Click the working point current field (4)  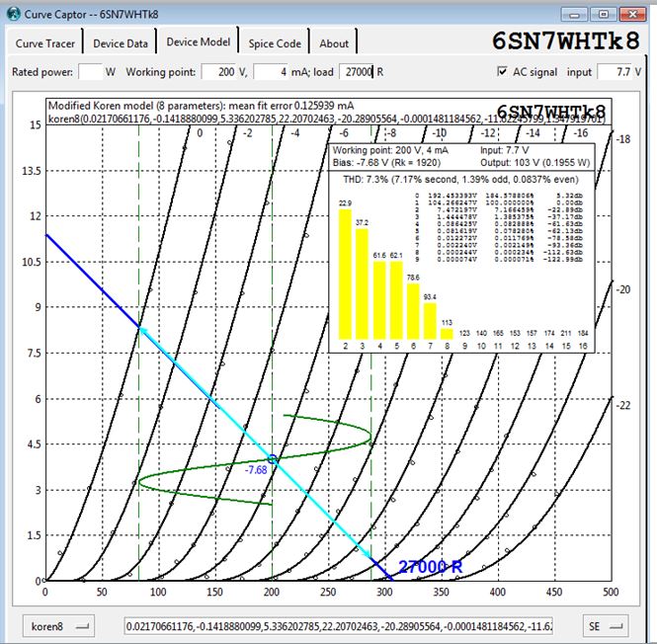[271, 72]
